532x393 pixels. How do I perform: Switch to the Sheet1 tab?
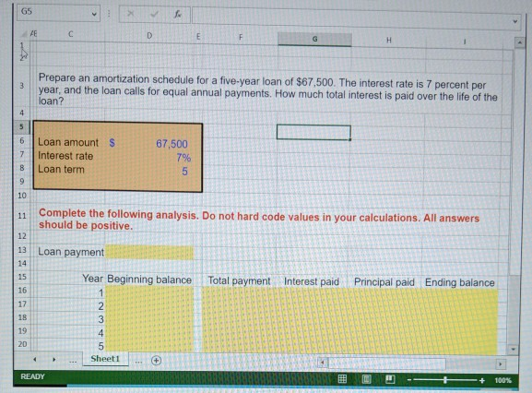(x=105, y=359)
